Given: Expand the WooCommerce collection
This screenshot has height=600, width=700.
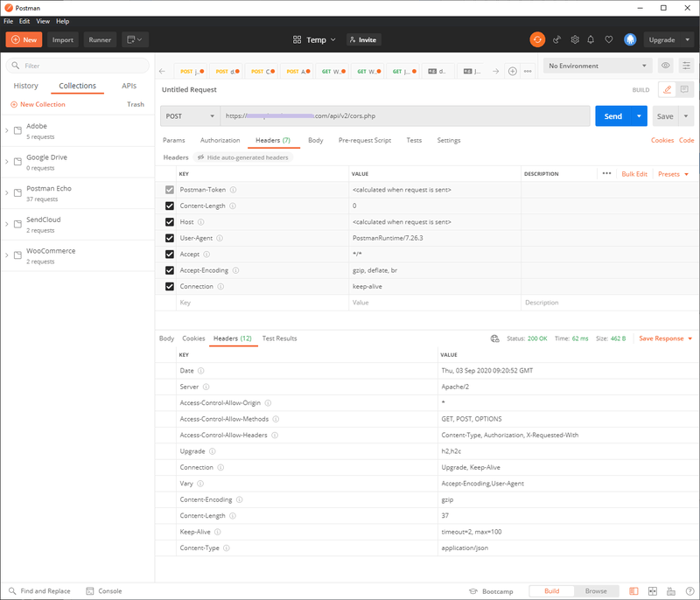Looking at the screenshot, I should coord(7,255).
